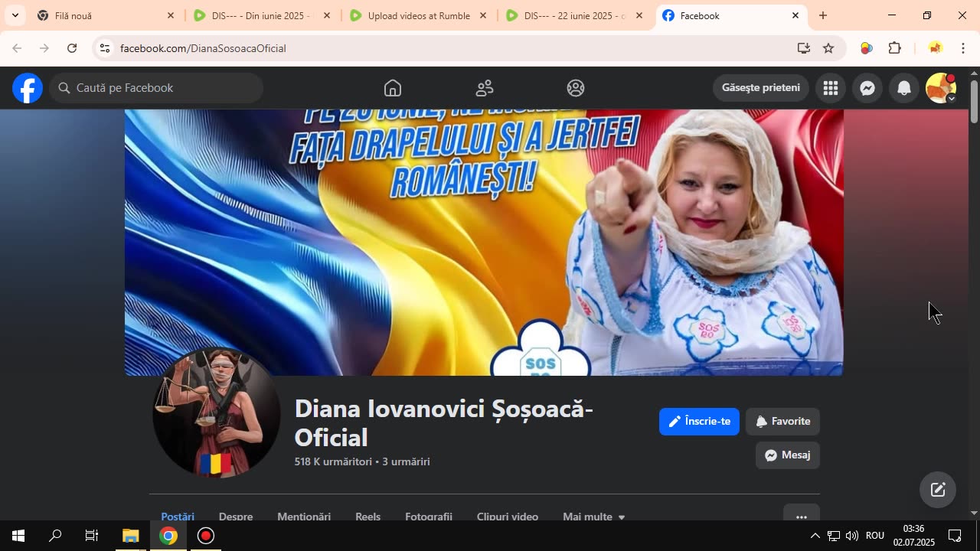980x551 pixels.
Task: Switch to DIS Din iunie 2025 tab
Action: click(x=263, y=15)
